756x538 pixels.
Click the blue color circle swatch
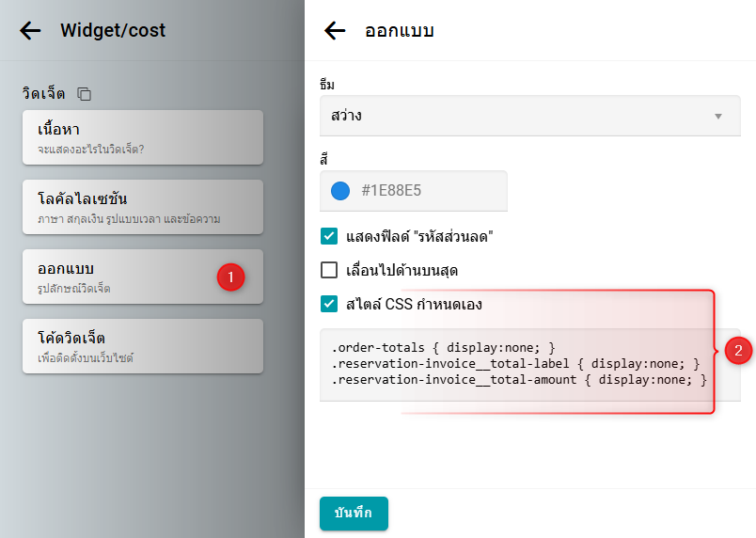point(340,191)
